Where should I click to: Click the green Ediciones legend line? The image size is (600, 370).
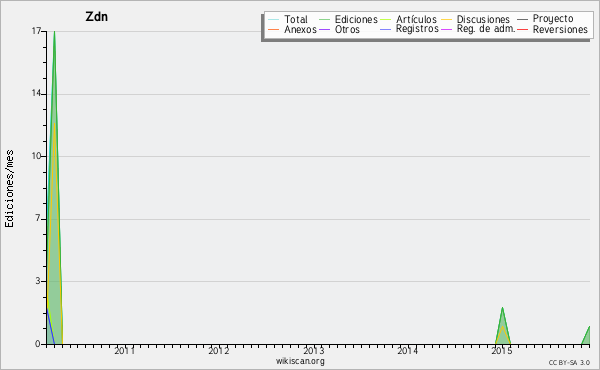point(324,19)
